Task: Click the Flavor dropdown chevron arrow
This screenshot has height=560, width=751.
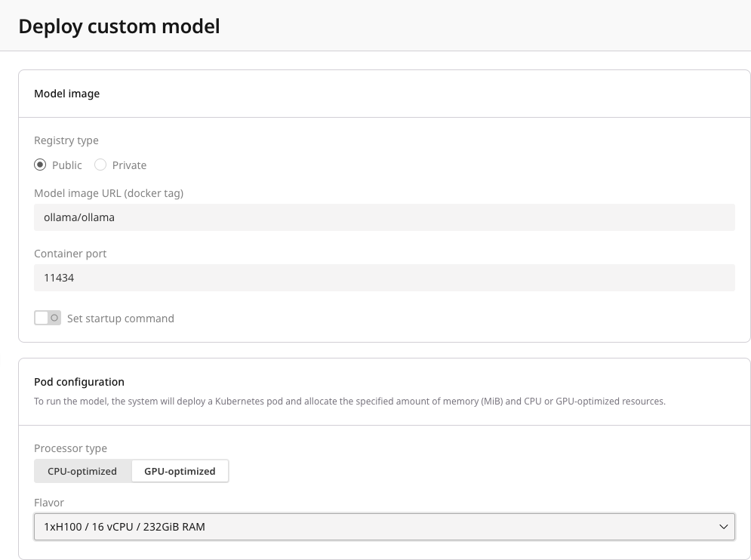Action: click(723, 527)
